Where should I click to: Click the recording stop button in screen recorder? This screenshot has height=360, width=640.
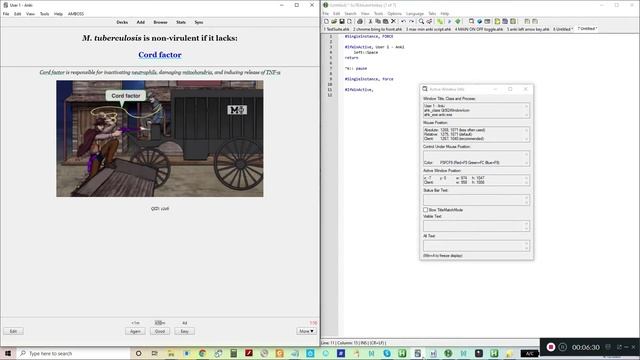[x=551, y=347]
